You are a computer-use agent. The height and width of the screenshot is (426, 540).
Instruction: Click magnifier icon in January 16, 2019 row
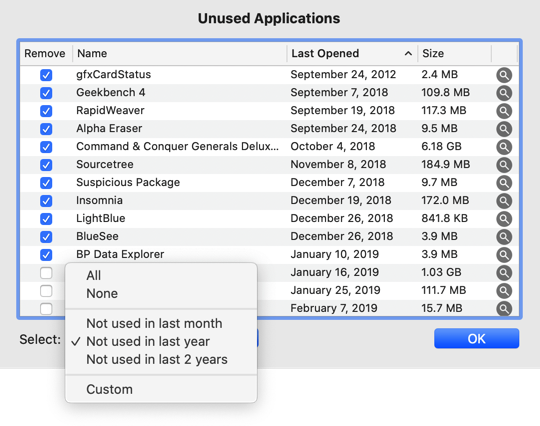point(504,272)
